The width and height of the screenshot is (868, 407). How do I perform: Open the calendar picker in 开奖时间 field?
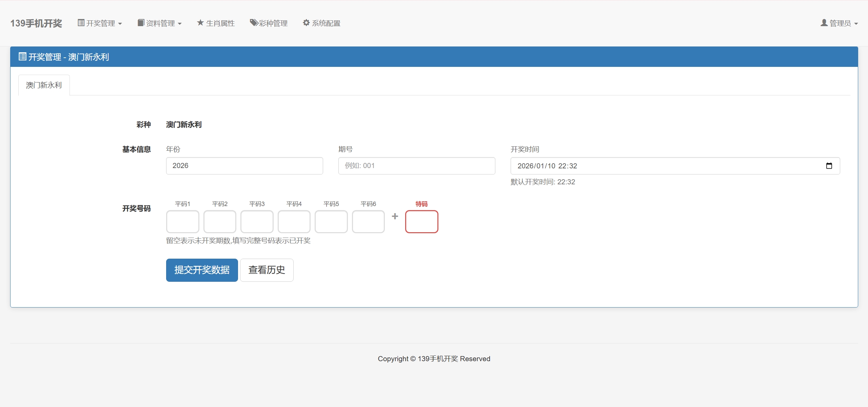pyautogui.click(x=829, y=166)
